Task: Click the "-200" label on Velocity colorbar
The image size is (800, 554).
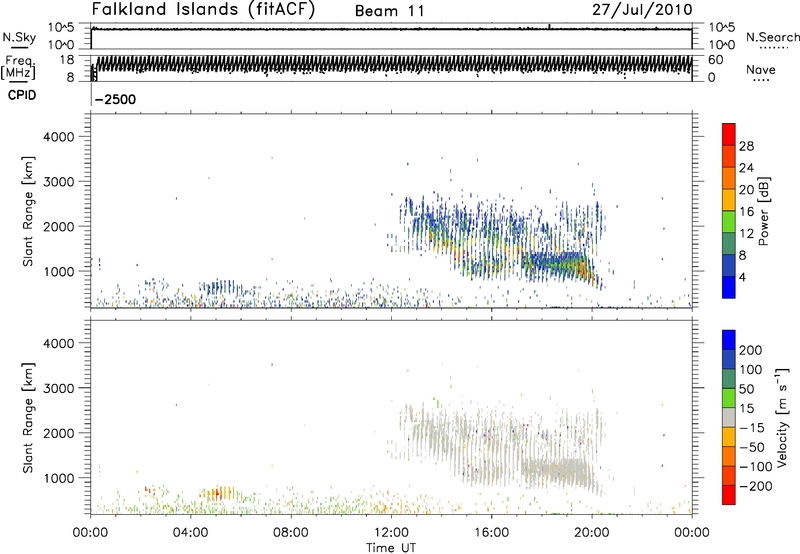Action: 756,486
